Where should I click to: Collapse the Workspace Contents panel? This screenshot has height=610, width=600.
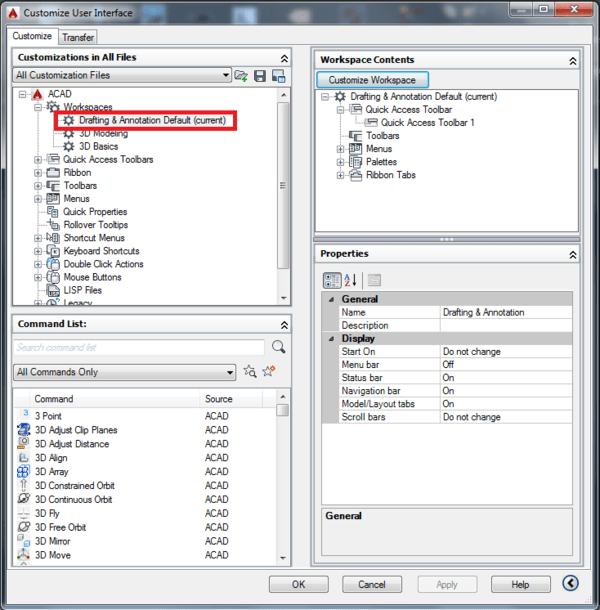point(573,61)
